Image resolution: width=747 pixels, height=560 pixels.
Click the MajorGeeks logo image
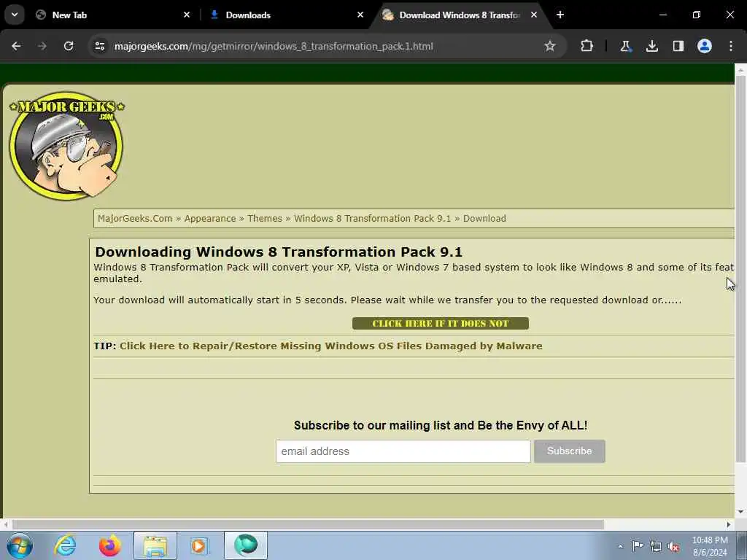pyautogui.click(x=66, y=145)
